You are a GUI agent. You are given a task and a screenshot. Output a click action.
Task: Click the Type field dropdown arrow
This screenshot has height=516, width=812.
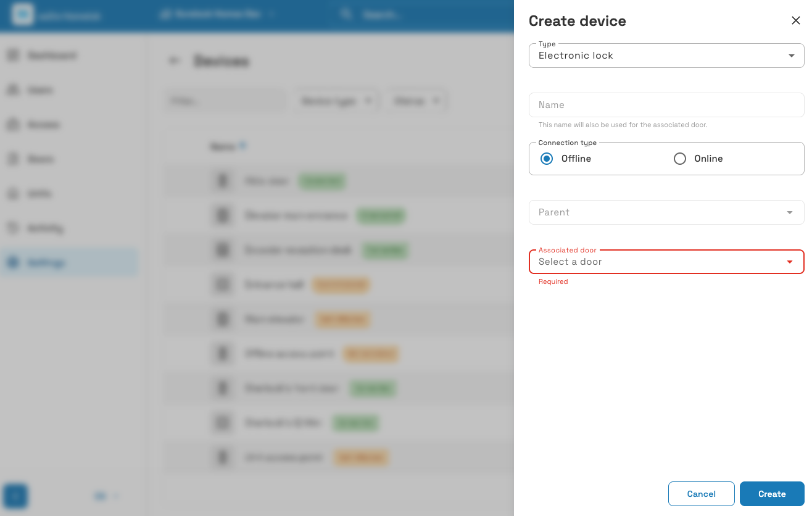click(x=791, y=56)
